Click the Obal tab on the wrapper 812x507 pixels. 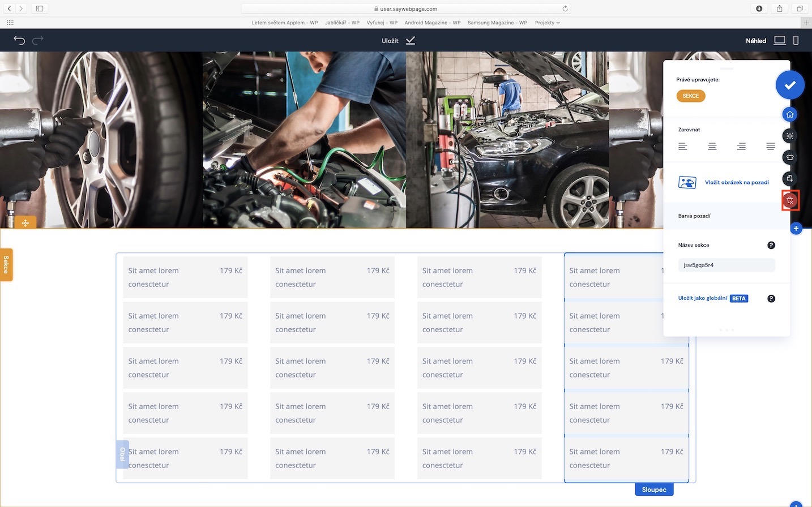122,454
